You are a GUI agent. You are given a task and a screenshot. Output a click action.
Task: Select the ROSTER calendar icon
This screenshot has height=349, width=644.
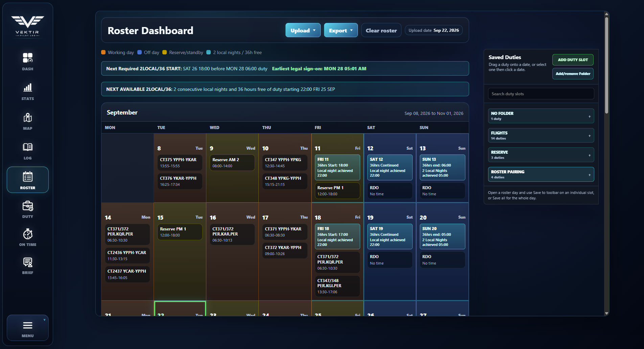click(28, 177)
